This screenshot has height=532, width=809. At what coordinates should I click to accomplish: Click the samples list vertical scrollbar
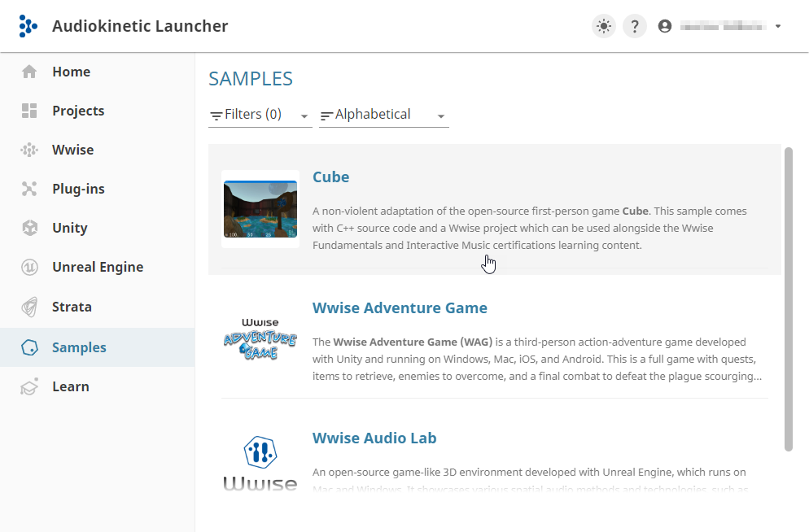pyautogui.click(x=789, y=299)
